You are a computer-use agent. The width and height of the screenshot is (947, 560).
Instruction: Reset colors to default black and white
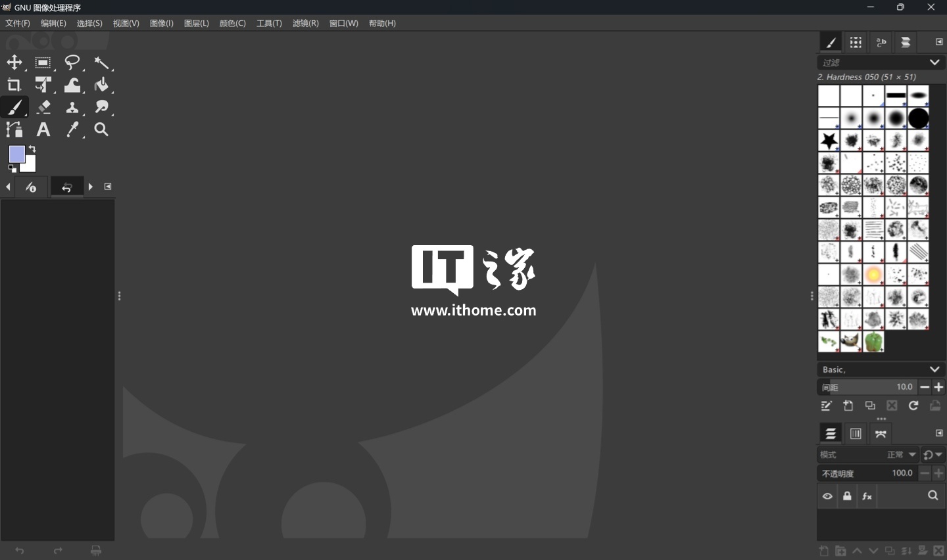click(x=12, y=169)
